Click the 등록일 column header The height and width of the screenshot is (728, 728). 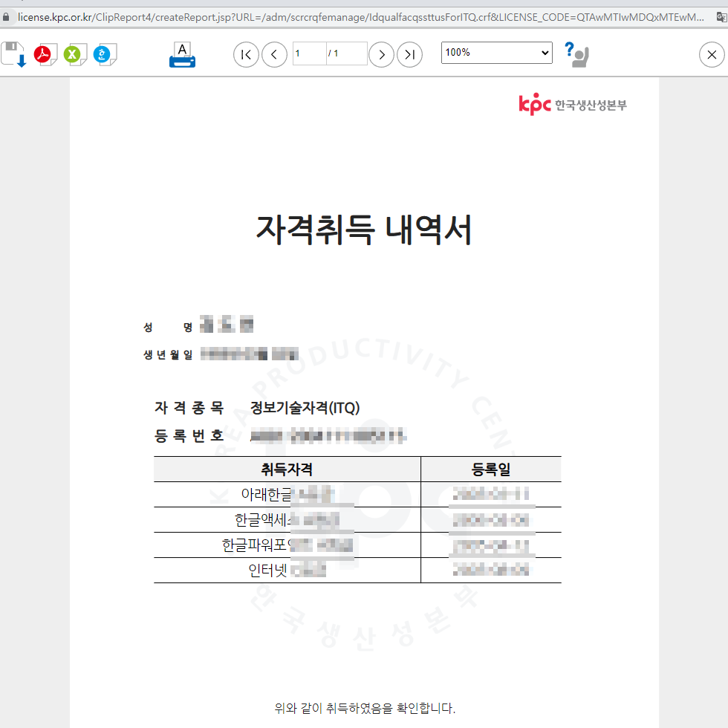click(490, 469)
